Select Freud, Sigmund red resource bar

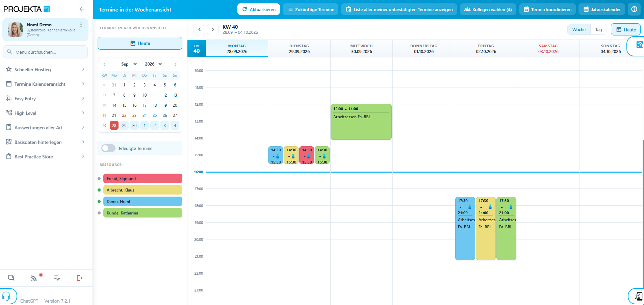click(143, 179)
